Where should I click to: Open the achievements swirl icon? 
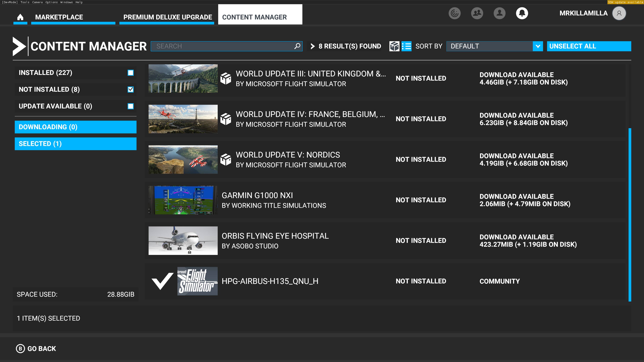454,13
